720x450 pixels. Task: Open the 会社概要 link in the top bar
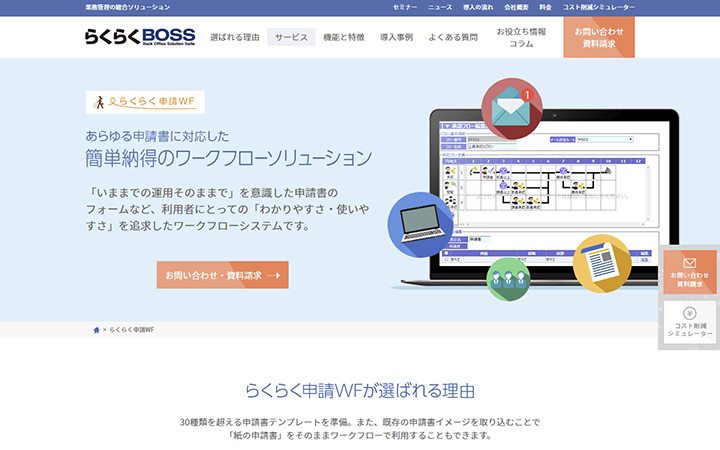516,7
